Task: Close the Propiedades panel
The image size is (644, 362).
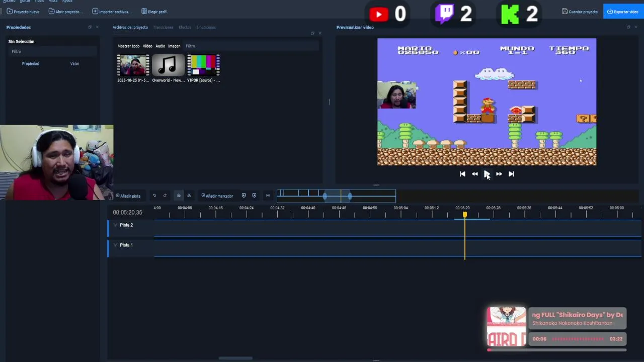Action: [97, 27]
